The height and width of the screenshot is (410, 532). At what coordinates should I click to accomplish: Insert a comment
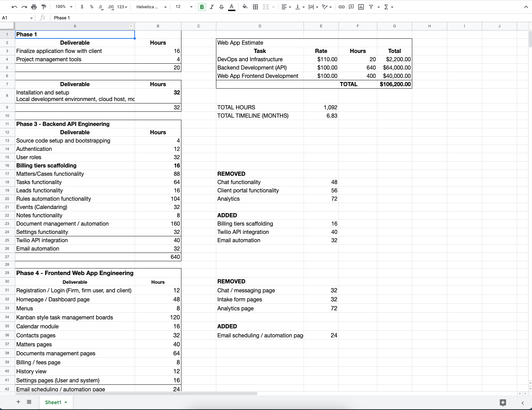click(x=351, y=7)
